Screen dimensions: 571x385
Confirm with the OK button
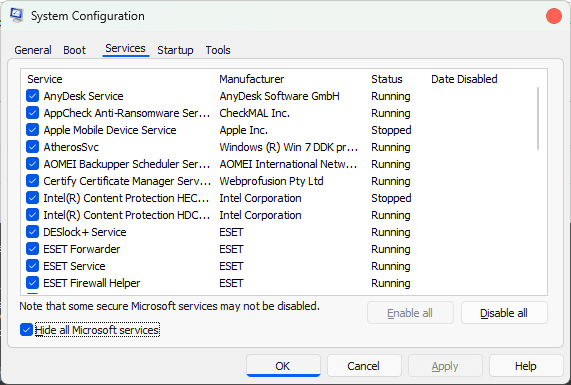click(283, 366)
